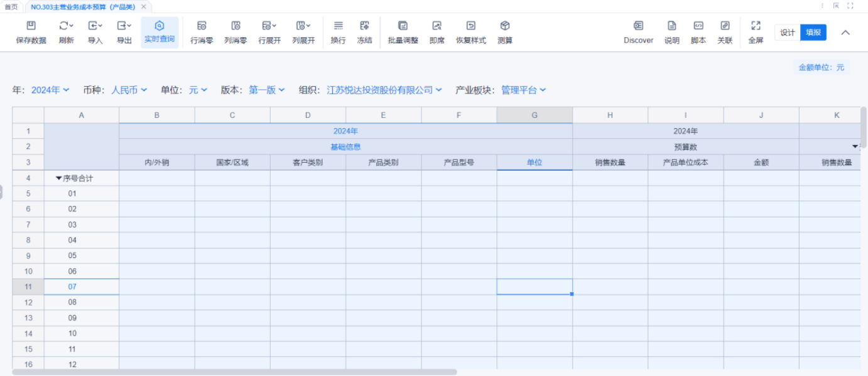Expand the organization 江苏悦达投资股份有限公司 dropdown
Viewport: 868px width, 376px height.
[x=384, y=90]
